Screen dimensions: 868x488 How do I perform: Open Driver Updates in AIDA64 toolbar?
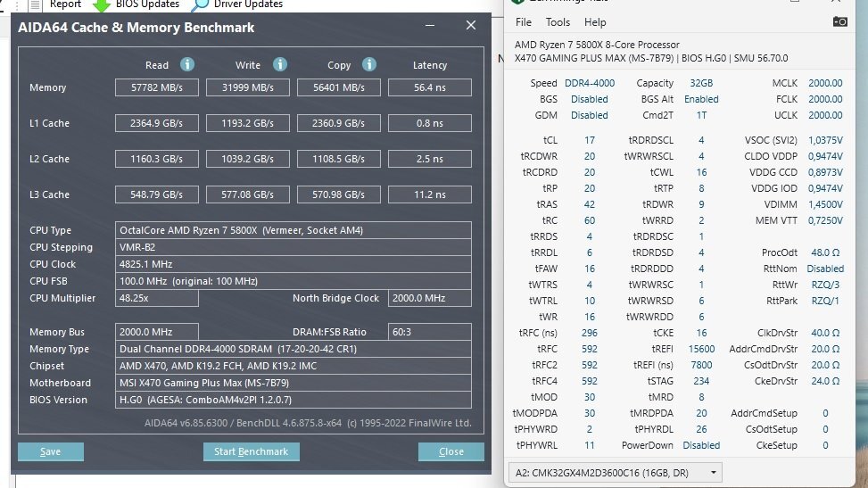coord(237,4)
